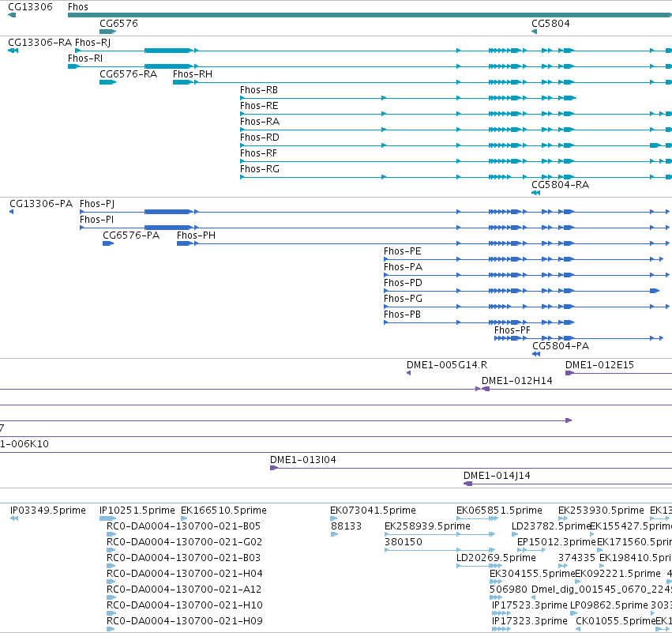This screenshot has height=633, width=672.
Task: Select the Fhos-RJ transcript label
Action: [x=92, y=42]
